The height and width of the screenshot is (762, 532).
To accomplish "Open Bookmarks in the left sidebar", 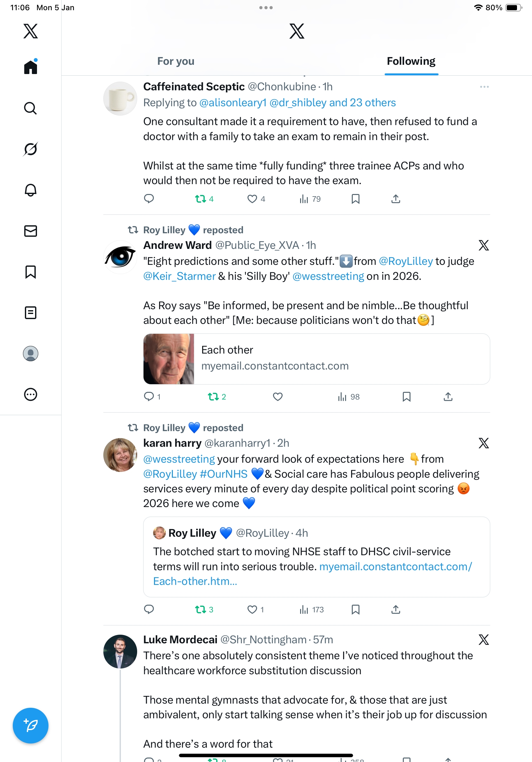I will (31, 272).
